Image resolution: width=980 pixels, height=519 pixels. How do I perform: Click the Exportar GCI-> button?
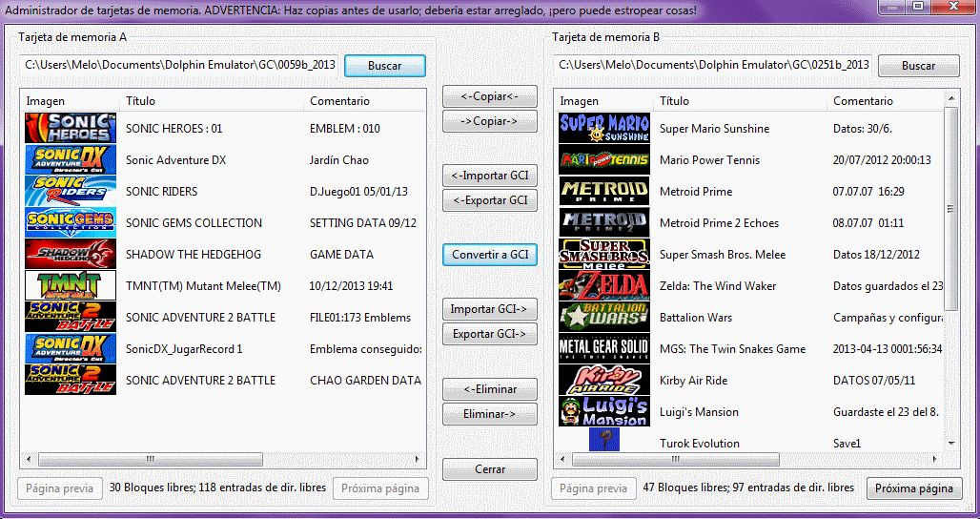(x=490, y=334)
